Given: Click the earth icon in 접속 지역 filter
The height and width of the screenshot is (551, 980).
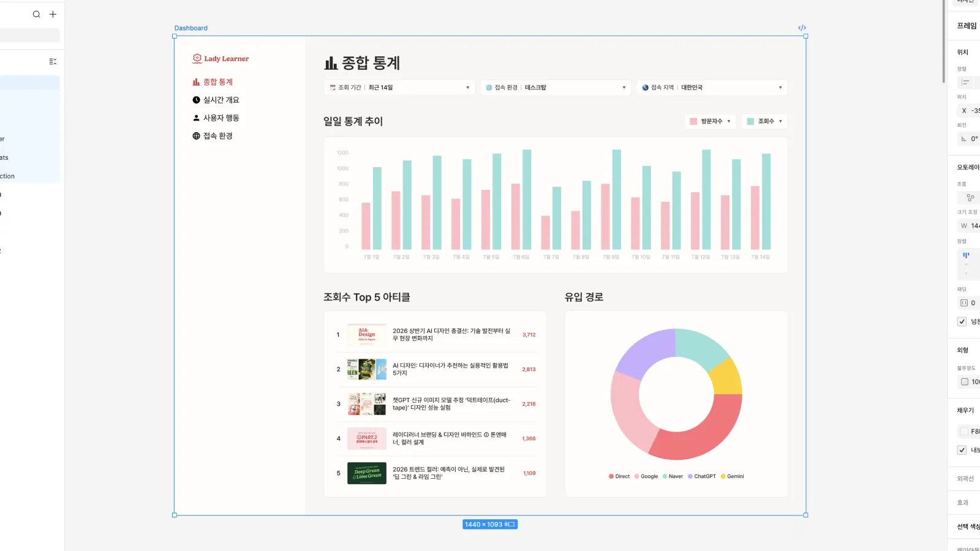Looking at the screenshot, I should (x=645, y=88).
